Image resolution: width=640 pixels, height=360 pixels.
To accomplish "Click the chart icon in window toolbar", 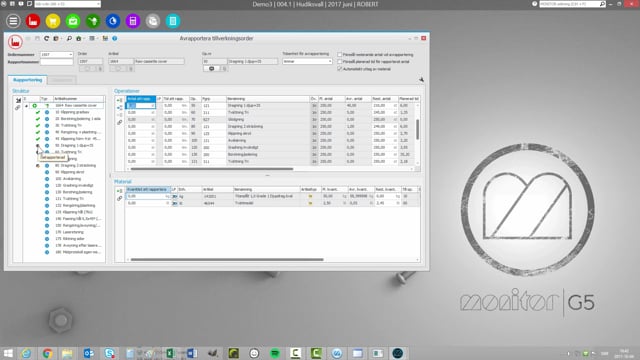I will click(105, 38).
